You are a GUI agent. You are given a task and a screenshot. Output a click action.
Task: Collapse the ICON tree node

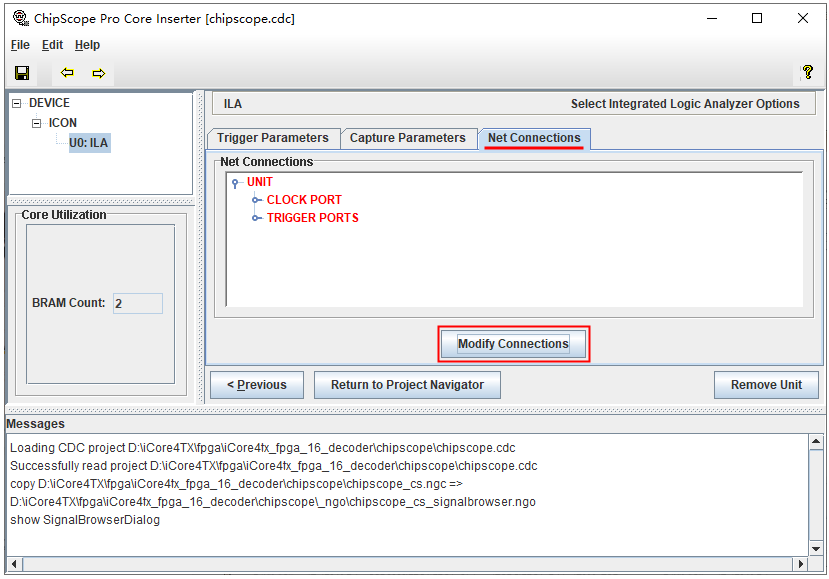(x=36, y=123)
